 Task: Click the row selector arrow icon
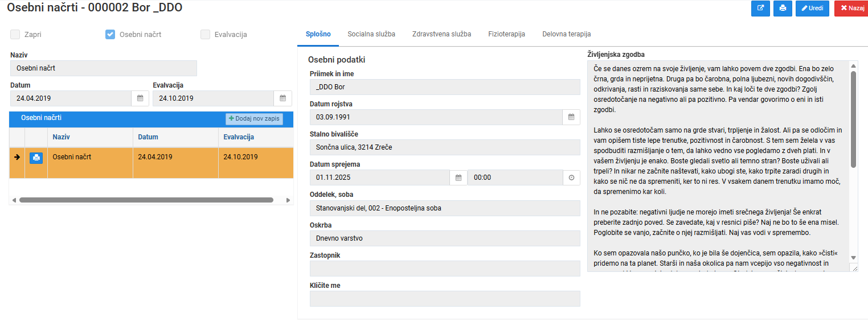[x=17, y=157]
